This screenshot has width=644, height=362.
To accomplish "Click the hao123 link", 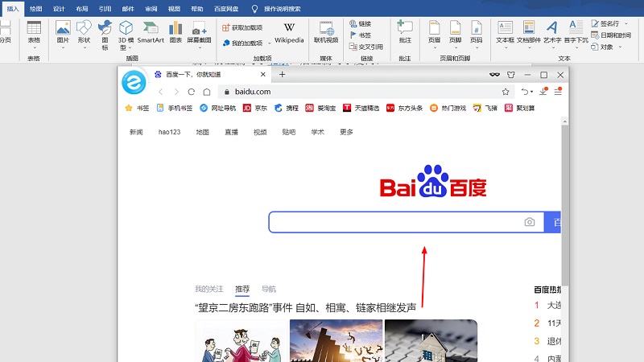I will pos(169,132).
